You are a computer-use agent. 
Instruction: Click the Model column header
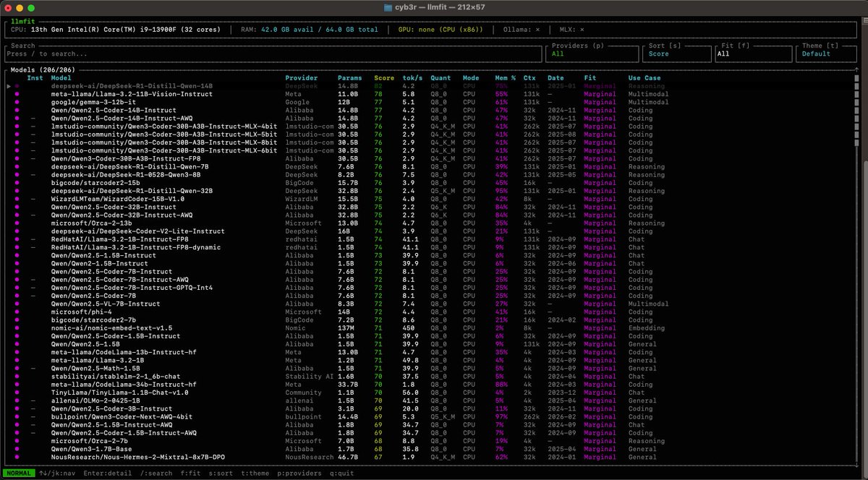(x=61, y=78)
